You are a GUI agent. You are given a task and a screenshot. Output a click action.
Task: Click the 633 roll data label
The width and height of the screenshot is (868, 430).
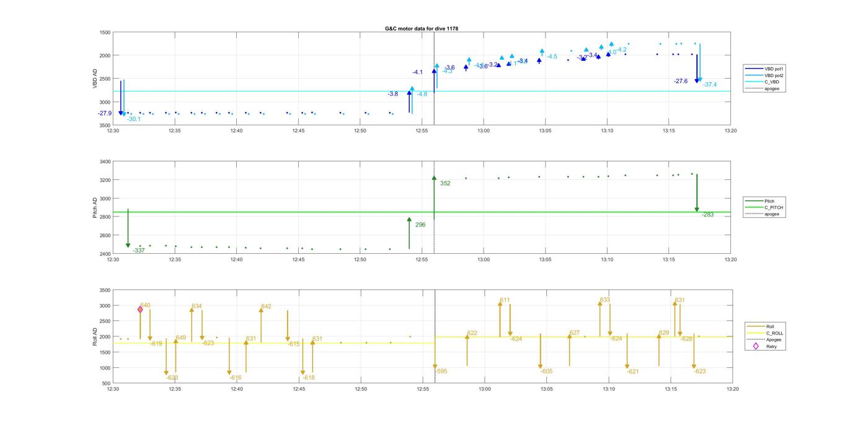[605, 300]
